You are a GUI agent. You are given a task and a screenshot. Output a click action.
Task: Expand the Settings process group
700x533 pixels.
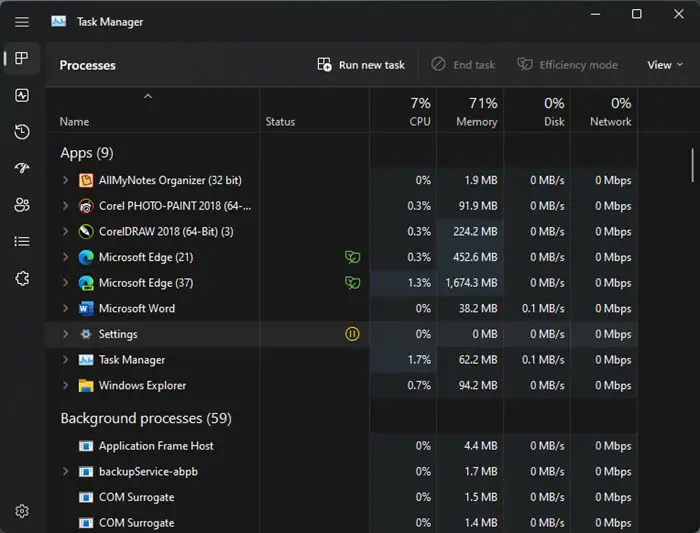click(65, 334)
